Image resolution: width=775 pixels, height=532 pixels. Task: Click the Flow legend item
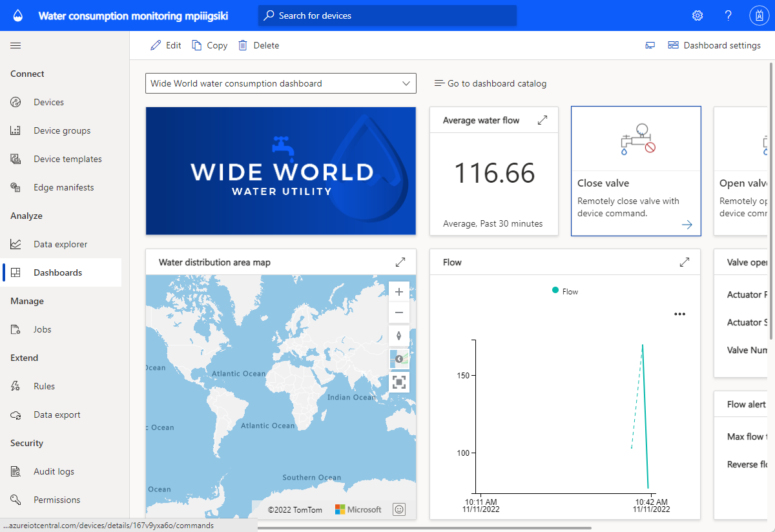coord(565,291)
